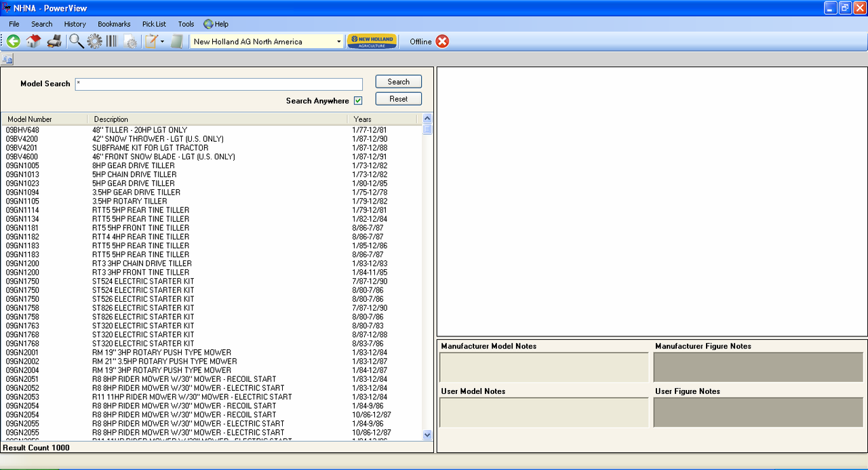The image size is (868, 470).
Task: Click the green Back arrow icon
Action: tap(14, 41)
